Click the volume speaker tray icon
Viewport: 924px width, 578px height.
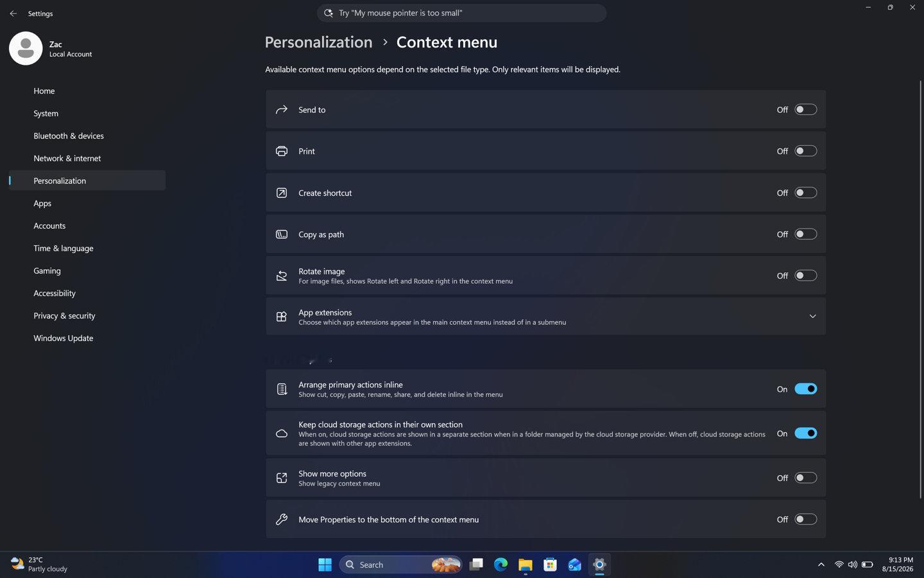tap(852, 565)
